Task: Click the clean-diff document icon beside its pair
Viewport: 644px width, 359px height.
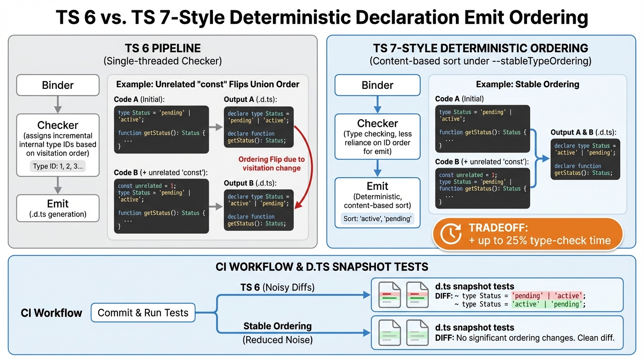Action: (x=417, y=332)
